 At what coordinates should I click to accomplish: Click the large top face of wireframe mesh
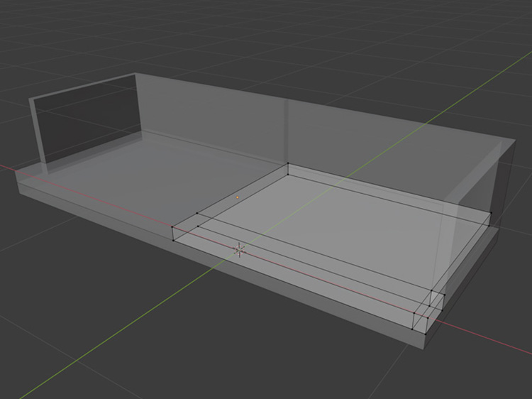(333, 213)
